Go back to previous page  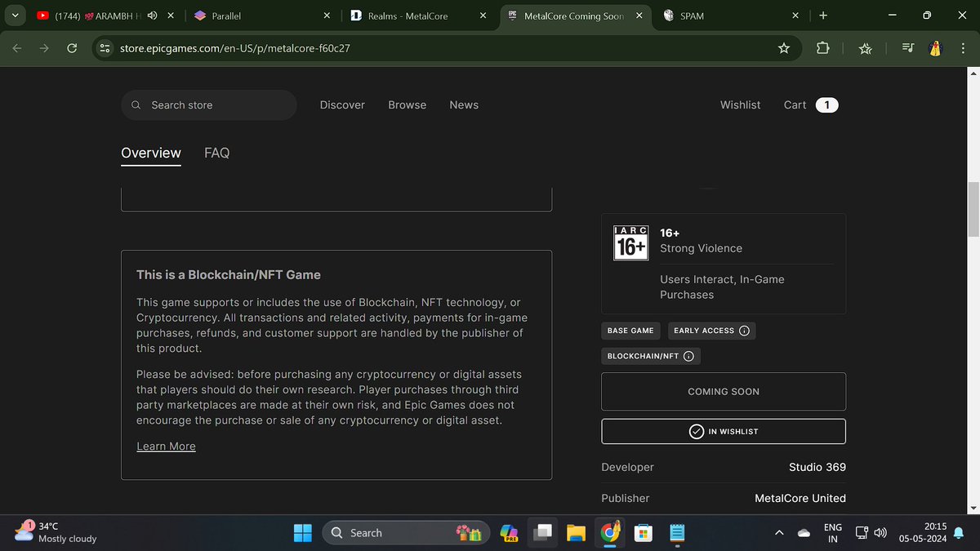pos(17,48)
